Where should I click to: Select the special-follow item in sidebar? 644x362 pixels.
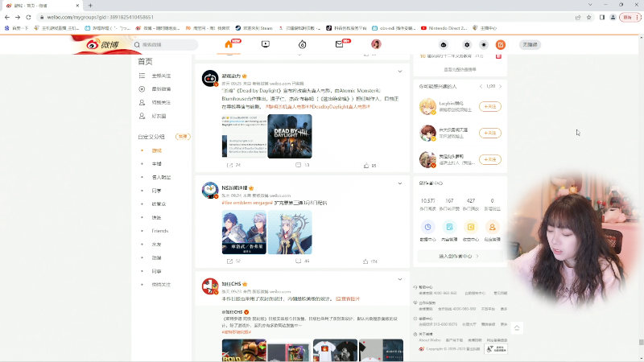(x=161, y=103)
